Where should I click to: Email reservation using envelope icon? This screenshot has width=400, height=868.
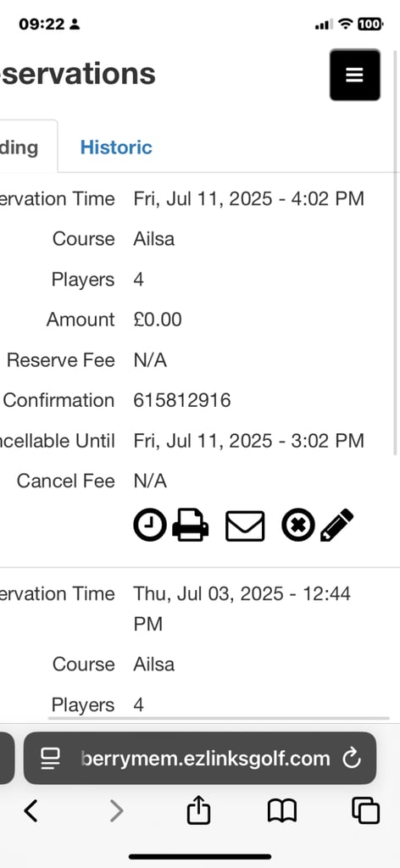[245, 526]
